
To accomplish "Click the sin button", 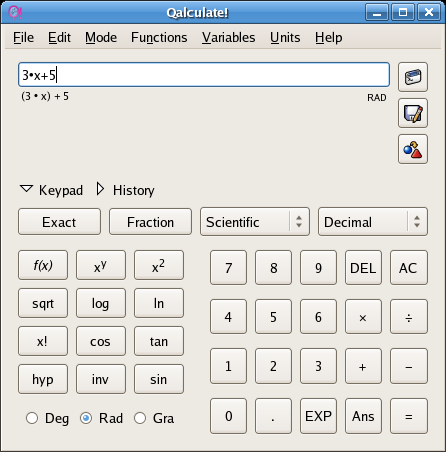I will 159,379.
